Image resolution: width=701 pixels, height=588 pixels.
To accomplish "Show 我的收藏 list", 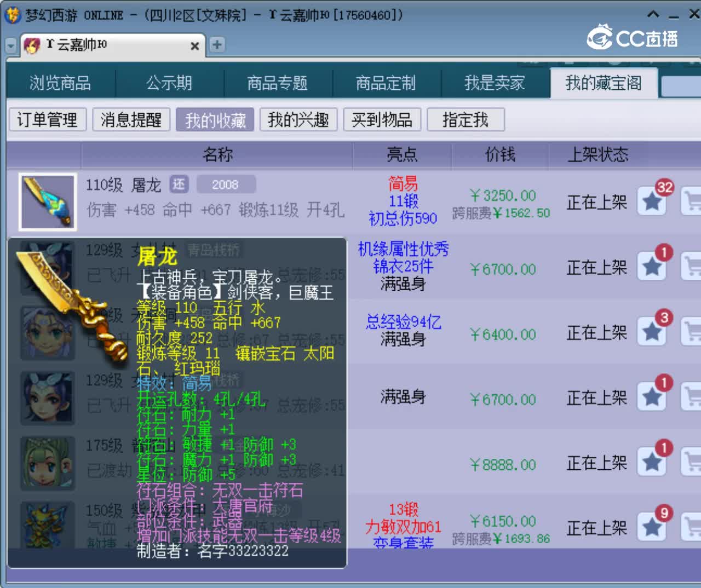I will (x=215, y=120).
